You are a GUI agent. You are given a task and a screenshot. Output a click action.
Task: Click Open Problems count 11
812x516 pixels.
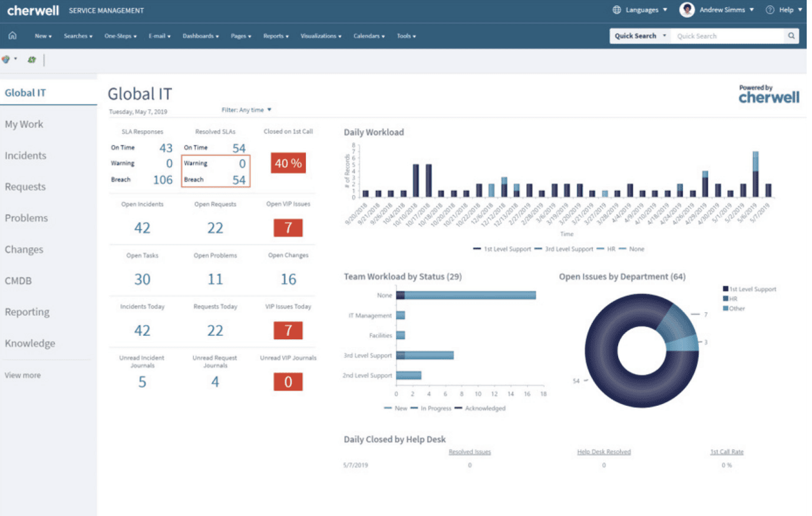click(215, 279)
